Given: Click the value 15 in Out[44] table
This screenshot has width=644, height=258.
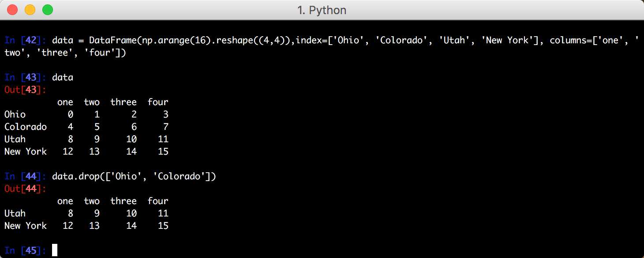Looking at the screenshot, I should pos(163,226).
